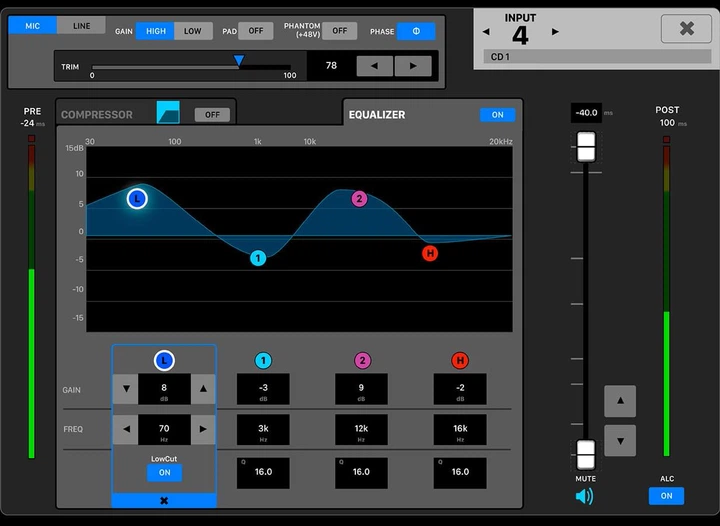This screenshot has width=720, height=526.
Task: Open the COMPRESSOR tab
Action: click(x=97, y=115)
